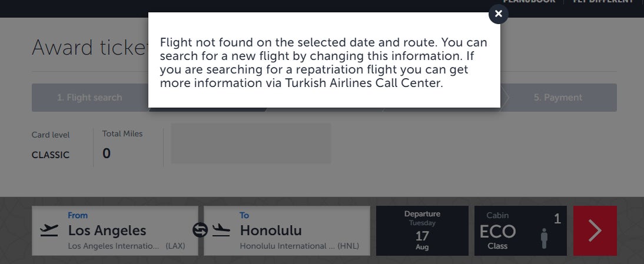The height and width of the screenshot is (264, 644).
Task: Open the Departure date picker showing 17 Aug
Action: coord(422,231)
